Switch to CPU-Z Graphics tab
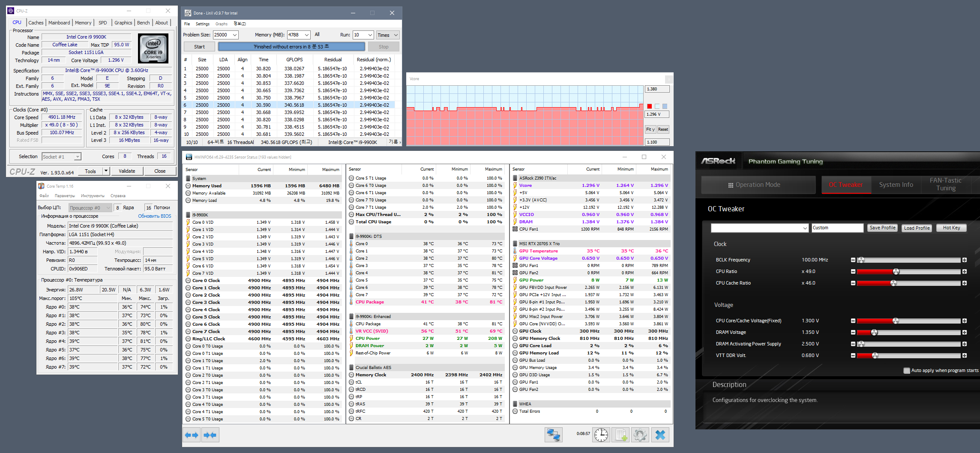 pos(123,23)
